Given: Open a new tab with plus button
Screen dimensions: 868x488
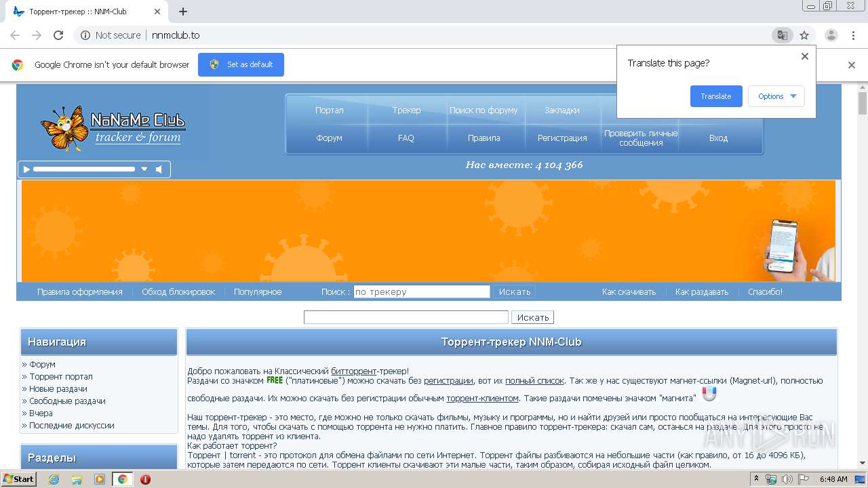Looking at the screenshot, I should tap(183, 12).
